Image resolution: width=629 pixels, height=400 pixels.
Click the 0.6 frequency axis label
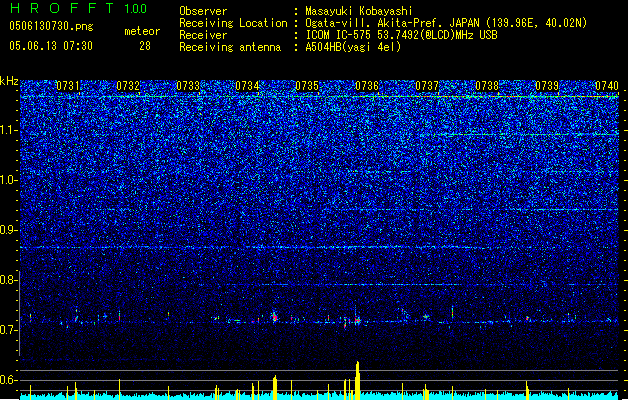click(x=8, y=380)
